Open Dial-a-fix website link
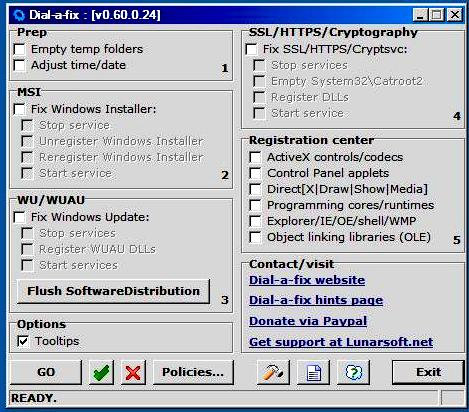Screen dimensions: 469x412 click(307, 280)
